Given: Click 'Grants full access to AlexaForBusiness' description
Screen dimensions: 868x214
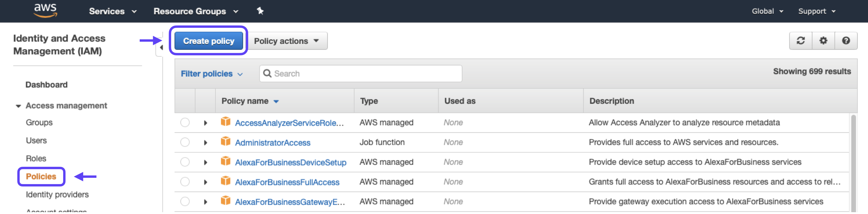Looking at the screenshot, I should 714,182.
